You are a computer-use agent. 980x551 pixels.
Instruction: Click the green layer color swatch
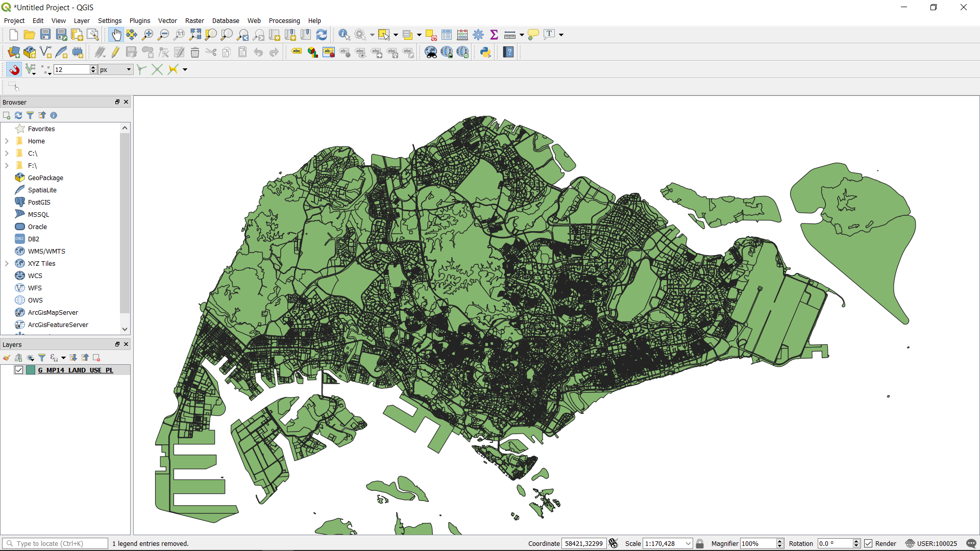[31, 370]
